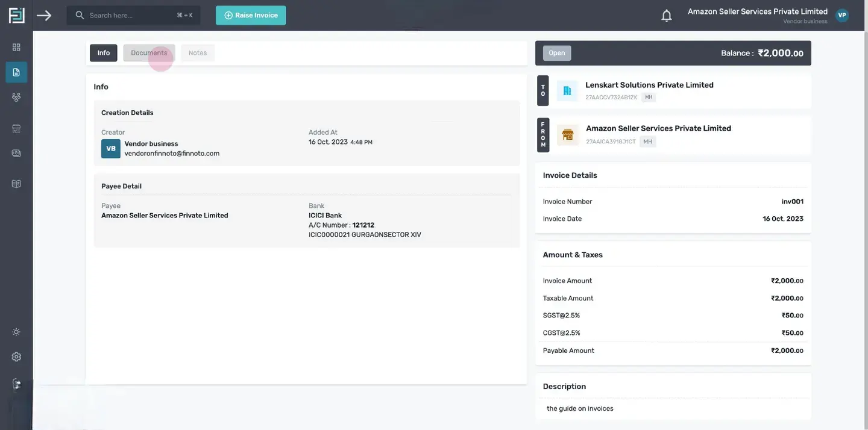Click Taxable Amount ₹2,000.00 value
868x430 pixels.
point(787,298)
